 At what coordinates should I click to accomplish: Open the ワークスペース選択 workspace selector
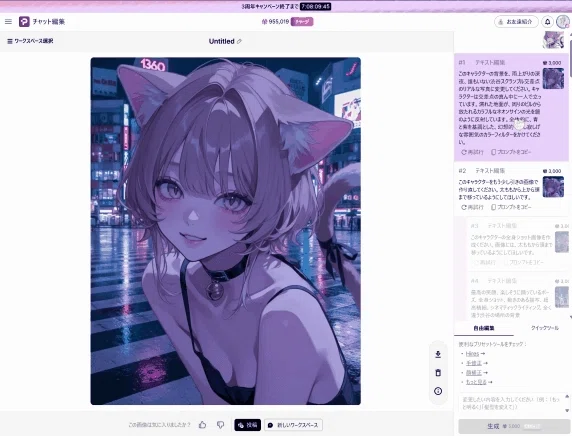point(30,41)
